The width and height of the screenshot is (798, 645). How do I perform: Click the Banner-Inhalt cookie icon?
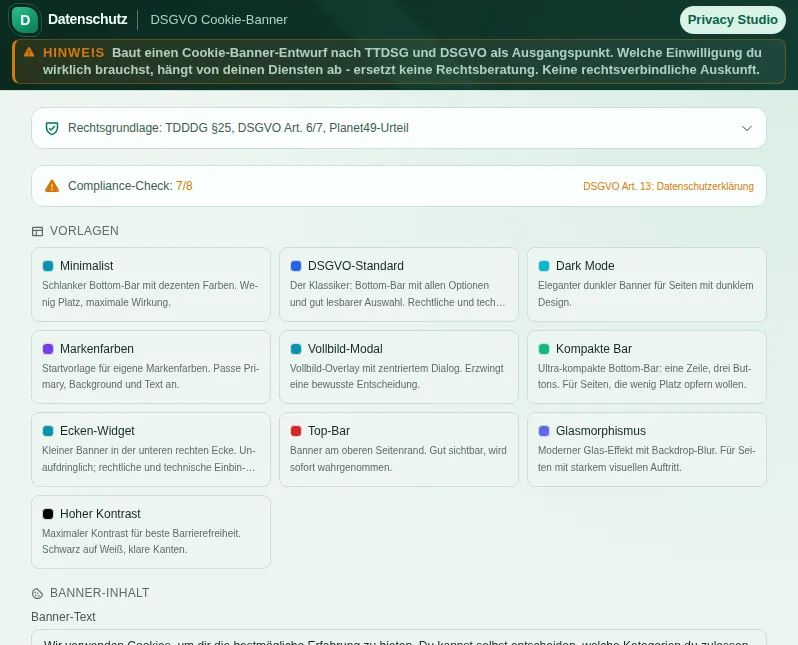click(37, 593)
